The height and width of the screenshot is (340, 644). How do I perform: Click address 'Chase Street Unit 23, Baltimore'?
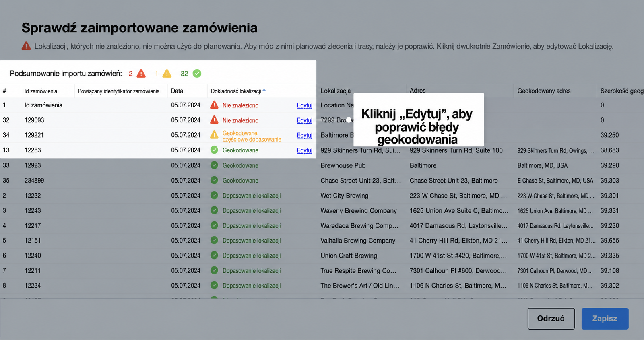454,181
